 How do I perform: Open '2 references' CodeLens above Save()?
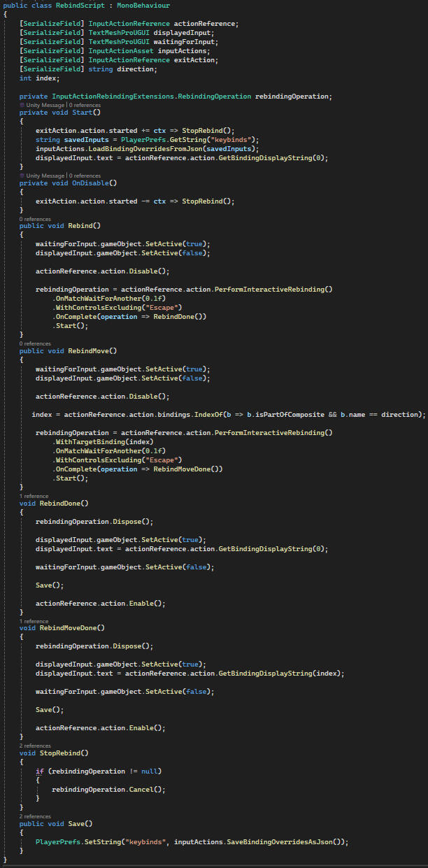[35, 816]
